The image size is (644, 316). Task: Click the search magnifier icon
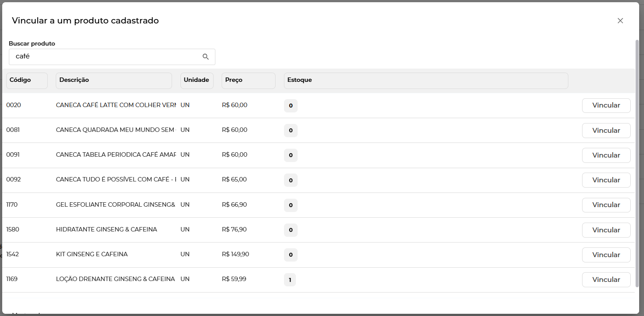[x=205, y=57]
